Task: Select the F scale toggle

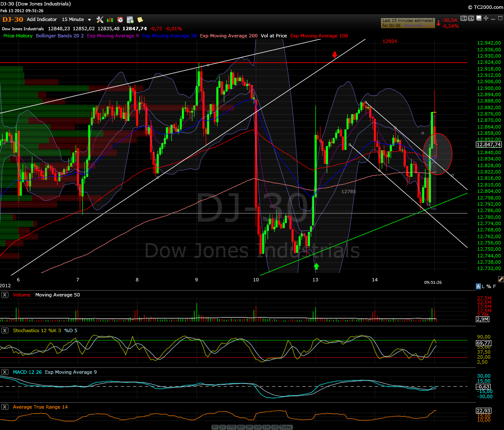Action: 494,286
